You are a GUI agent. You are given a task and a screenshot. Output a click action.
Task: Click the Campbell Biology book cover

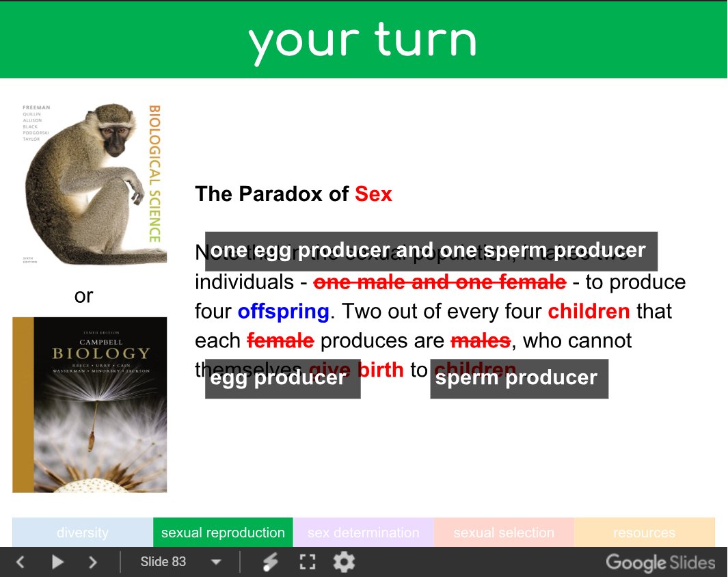click(90, 405)
